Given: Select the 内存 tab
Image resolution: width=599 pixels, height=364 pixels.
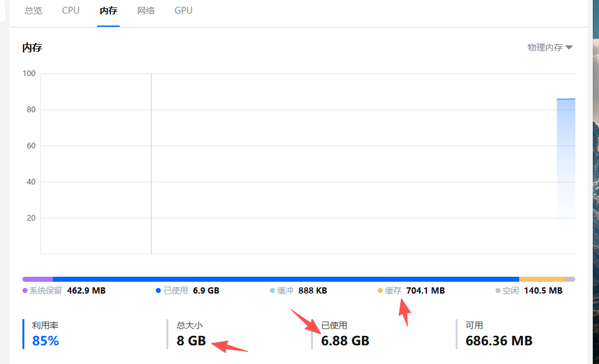Looking at the screenshot, I should tap(108, 11).
